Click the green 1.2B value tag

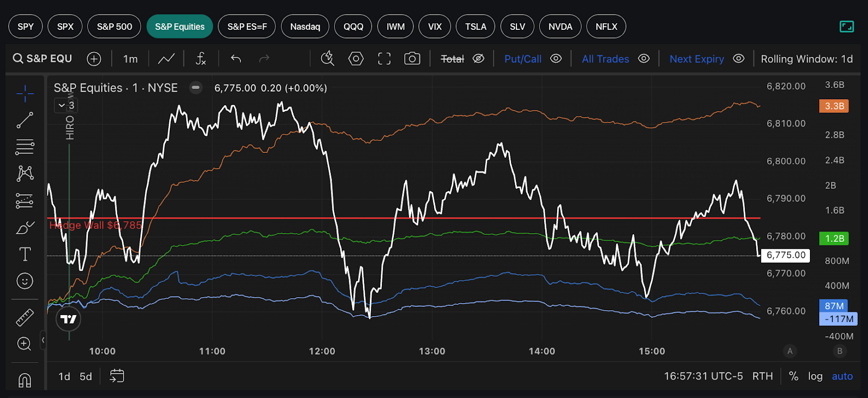[834, 238]
